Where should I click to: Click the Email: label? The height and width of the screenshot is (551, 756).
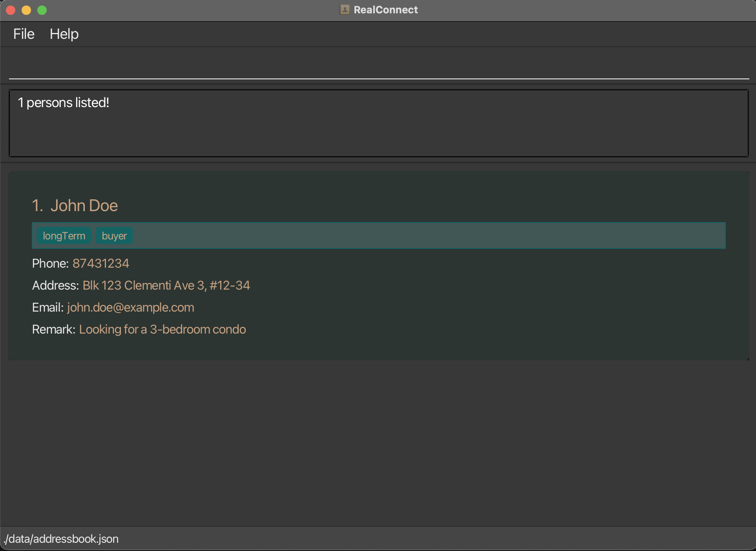(48, 307)
